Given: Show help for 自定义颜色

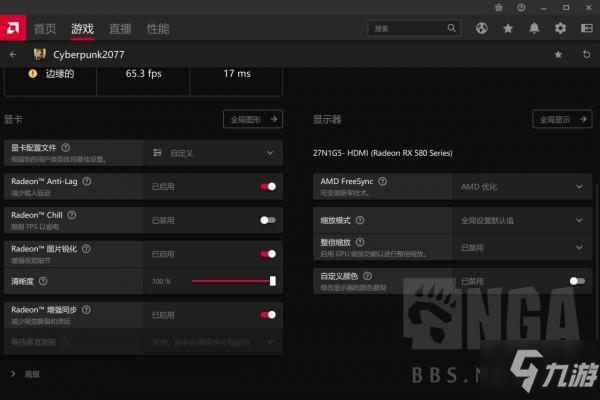Looking at the screenshot, I should coord(367,276).
